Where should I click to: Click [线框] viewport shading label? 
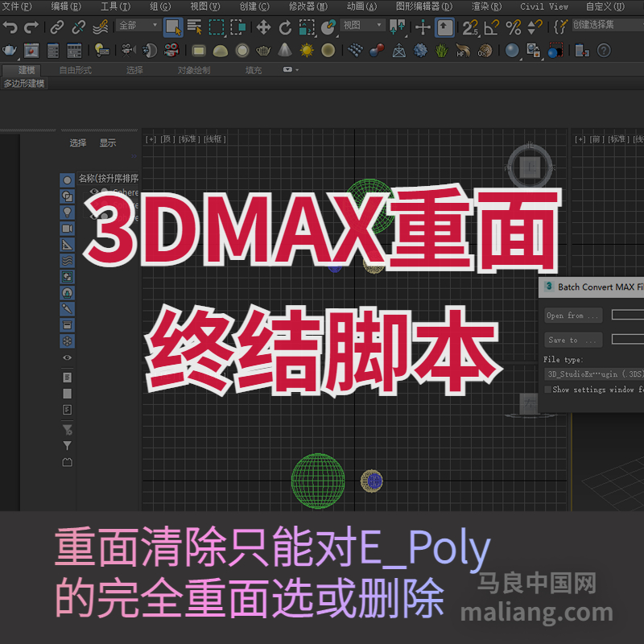pyautogui.click(x=215, y=139)
